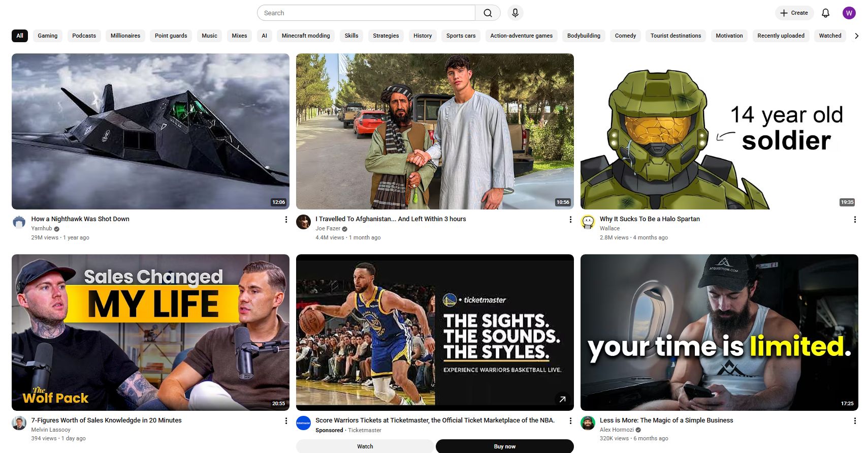
Task: Choose the Motivation chip
Action: [x=729, y=36]
